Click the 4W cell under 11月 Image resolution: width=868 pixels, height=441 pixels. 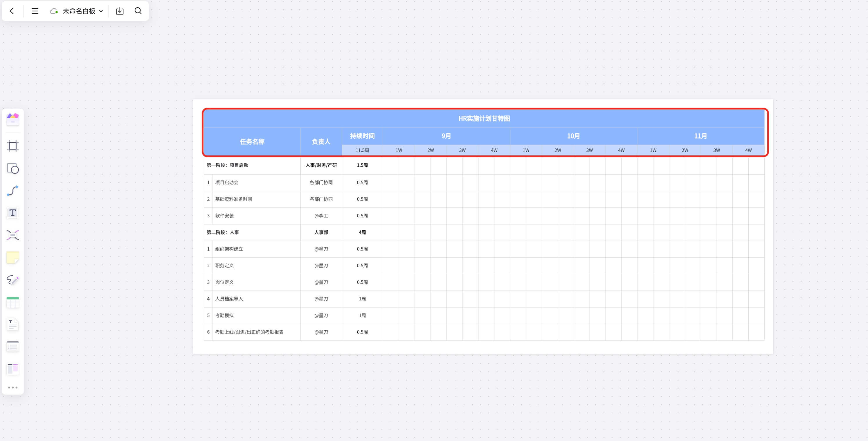(x=748, y=150)
